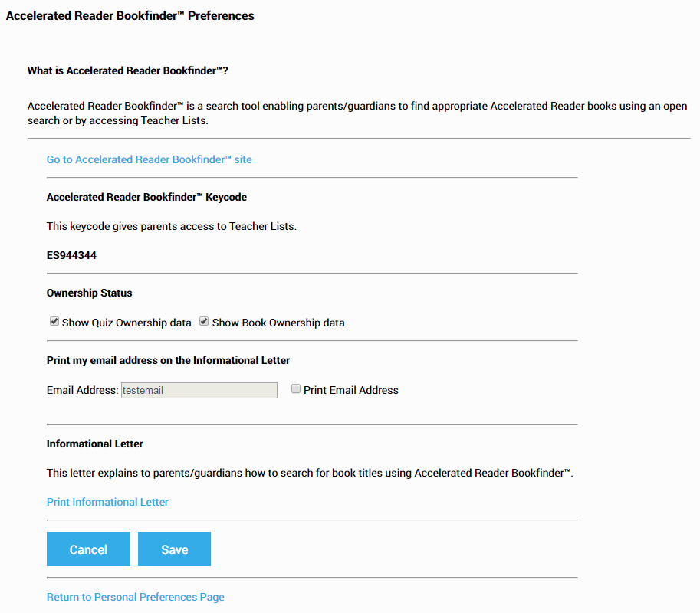Click the Print Informational Letter link
Screen dimensions: 700x613
tap(107, 502)
